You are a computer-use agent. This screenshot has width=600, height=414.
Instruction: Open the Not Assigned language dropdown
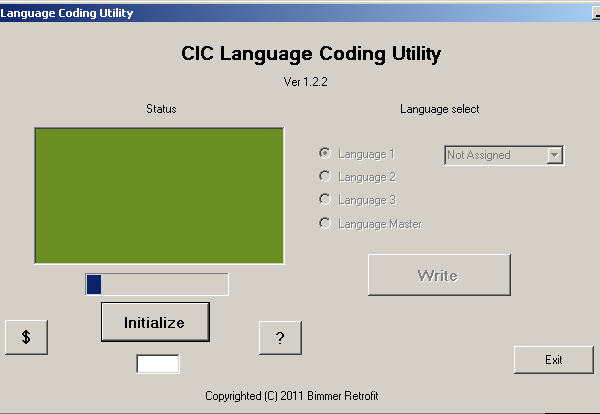coord(504,155)
